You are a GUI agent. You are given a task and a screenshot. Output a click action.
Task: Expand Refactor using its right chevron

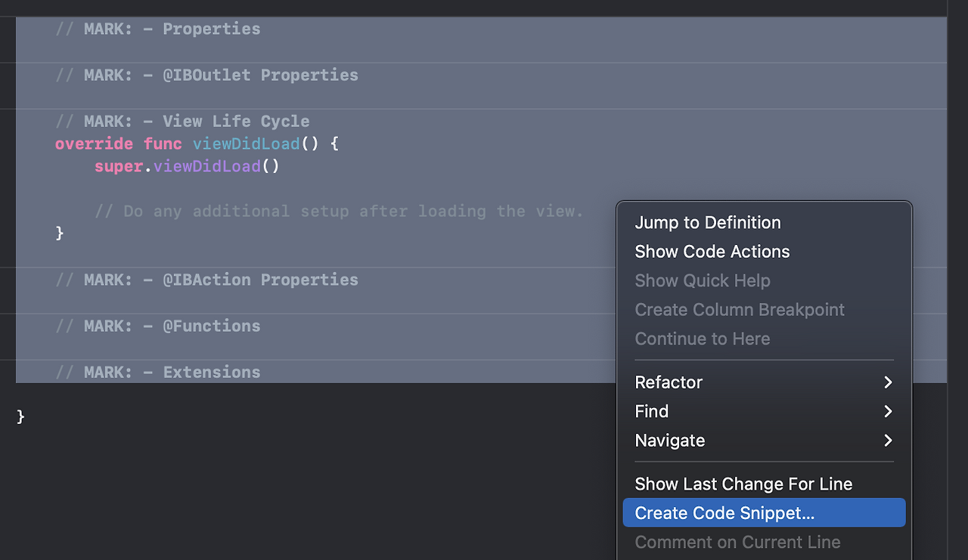pos(889,382)
